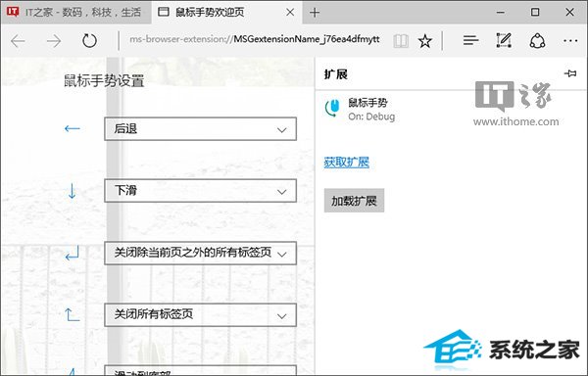Click the 扩展 pane title
This screenshot has height=376, width=588.
click(x=335, y=74)
